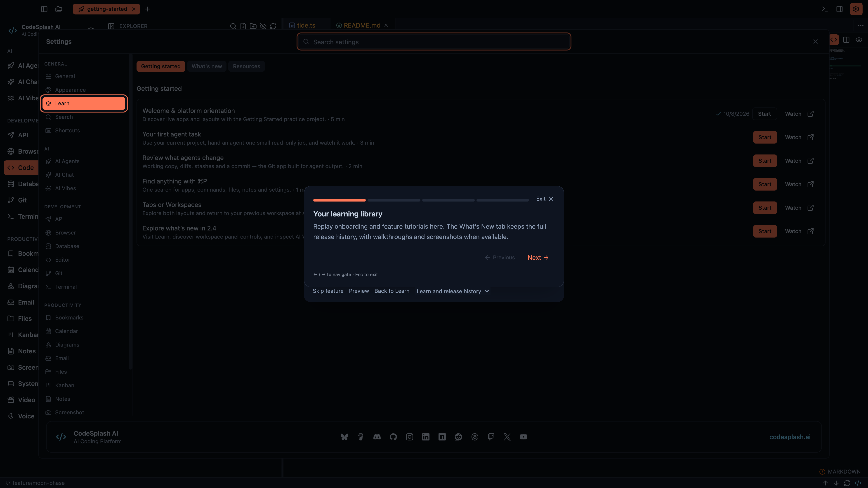Click the search icon in Explorer toolbar
The image size is (868, 488).
(233, 26)
